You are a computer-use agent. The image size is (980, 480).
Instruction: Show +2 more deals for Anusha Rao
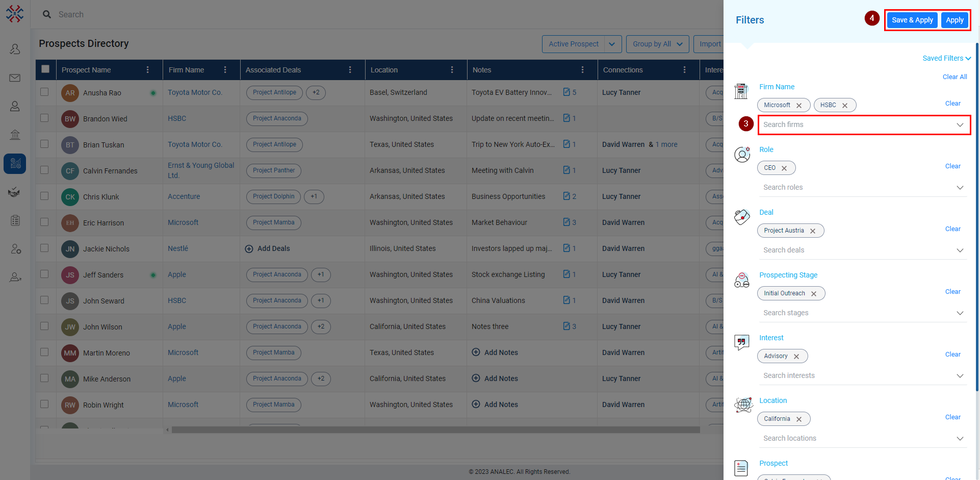coord(316,92)
